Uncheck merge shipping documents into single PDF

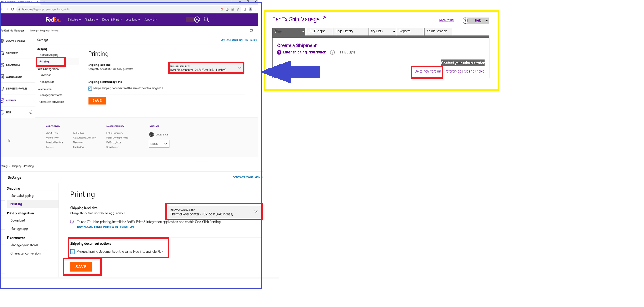[90, 88]
